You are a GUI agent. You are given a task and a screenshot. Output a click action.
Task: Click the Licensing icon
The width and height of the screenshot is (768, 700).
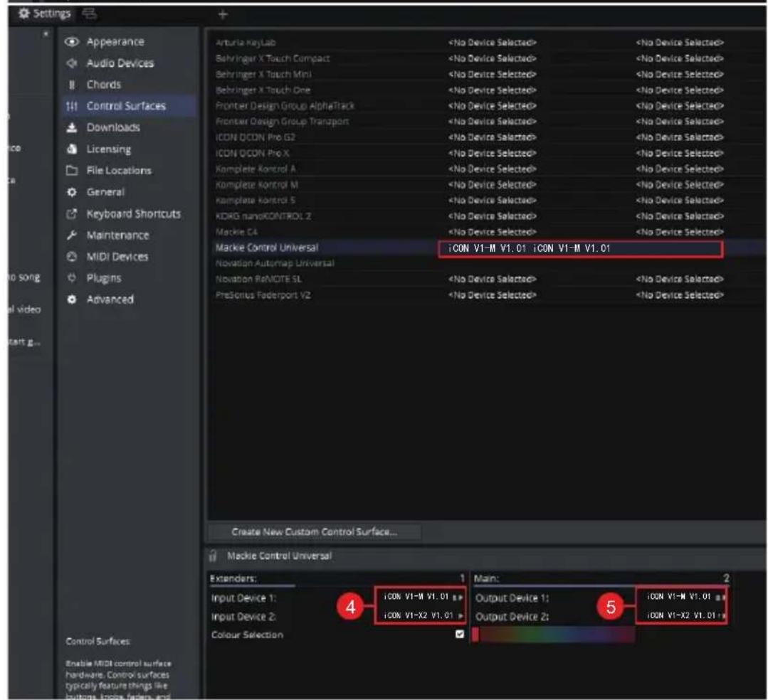[72, 149]
